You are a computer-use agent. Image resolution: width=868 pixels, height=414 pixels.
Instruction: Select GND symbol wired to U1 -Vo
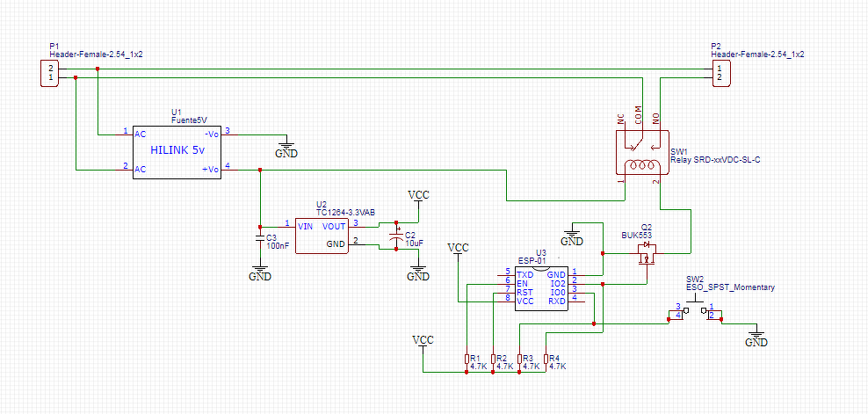[286, 149]
